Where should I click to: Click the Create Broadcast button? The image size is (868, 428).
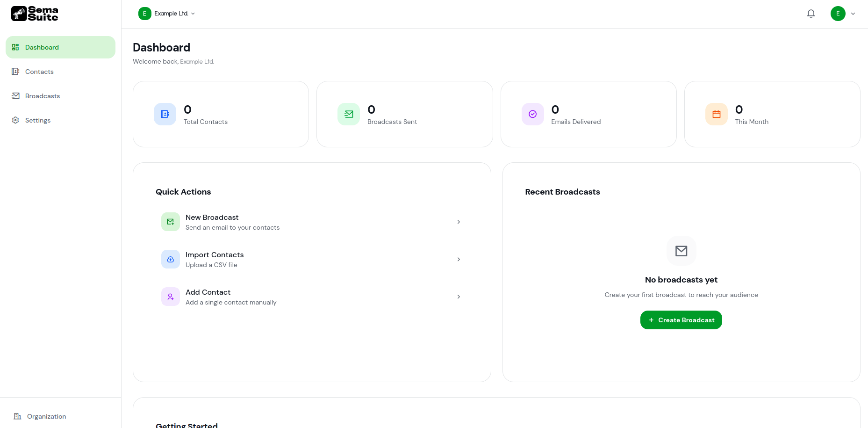pyautogui.click(x=681, y=319)
